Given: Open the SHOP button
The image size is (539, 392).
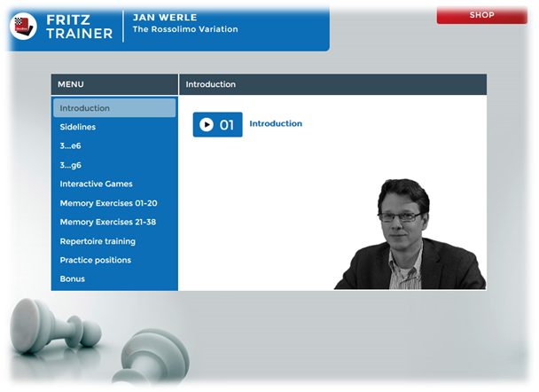Looking at the screenshot, I should click(x=481, y=15).
